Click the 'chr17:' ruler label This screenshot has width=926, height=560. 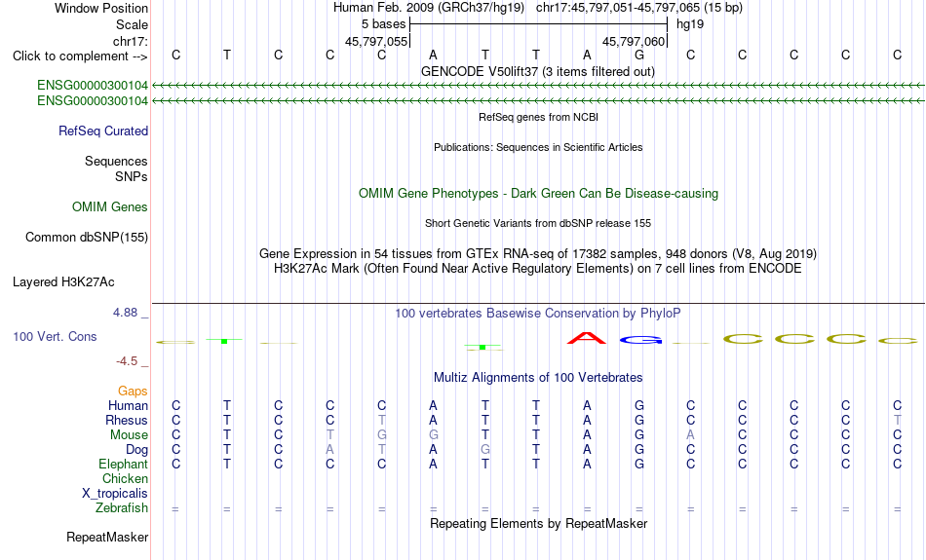pos(130,41)
